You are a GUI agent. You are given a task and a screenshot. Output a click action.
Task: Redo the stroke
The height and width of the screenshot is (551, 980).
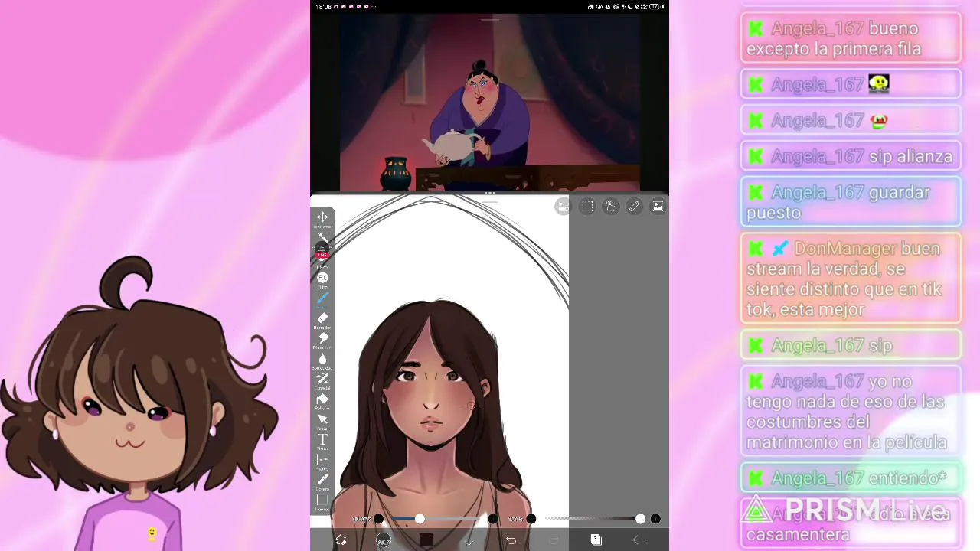(554, 540)
